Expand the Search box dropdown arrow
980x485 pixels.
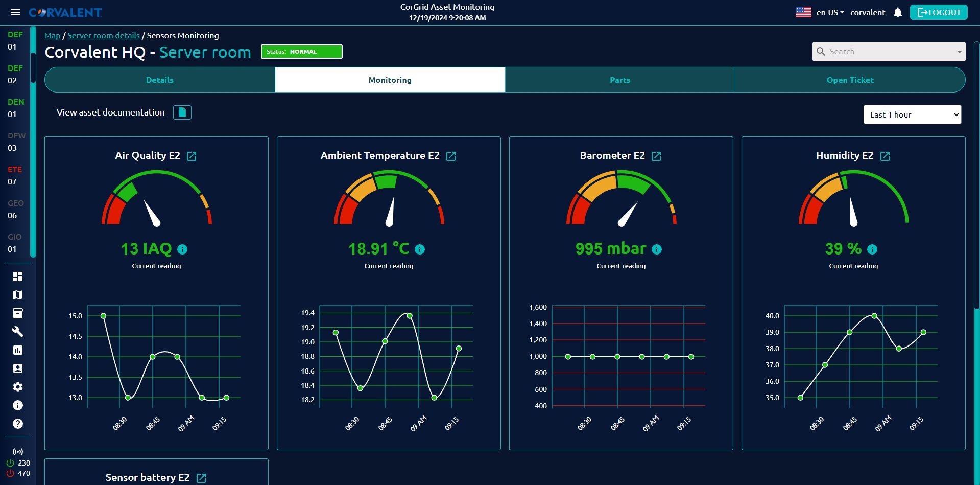tap(959, 52)
